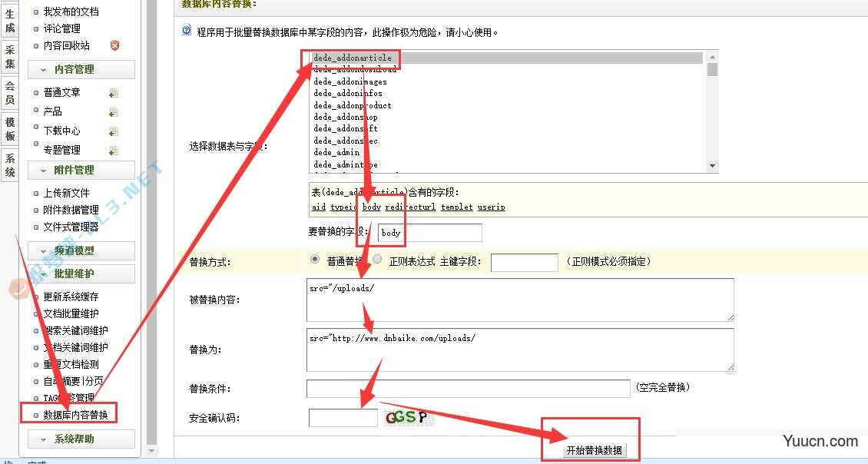Collapse the 内容管理 sidebar section

click(x=81, y=69)
